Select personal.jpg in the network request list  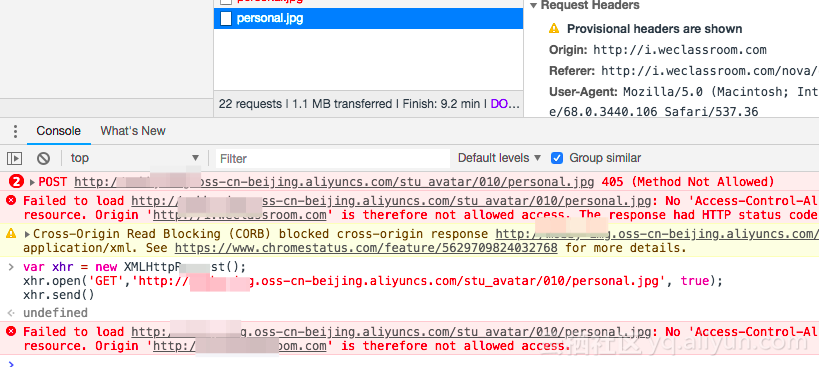pyautogui.click(x=368, y=19)
